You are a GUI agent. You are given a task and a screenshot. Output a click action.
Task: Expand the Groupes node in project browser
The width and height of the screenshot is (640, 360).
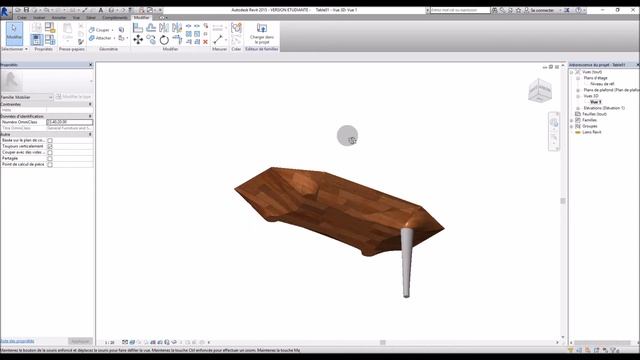571,127
